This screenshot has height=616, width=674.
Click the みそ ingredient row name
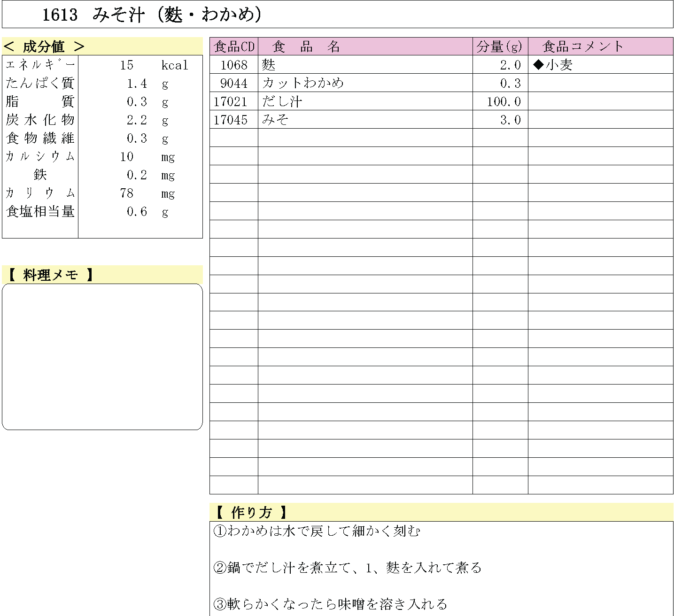click(275, 120)
